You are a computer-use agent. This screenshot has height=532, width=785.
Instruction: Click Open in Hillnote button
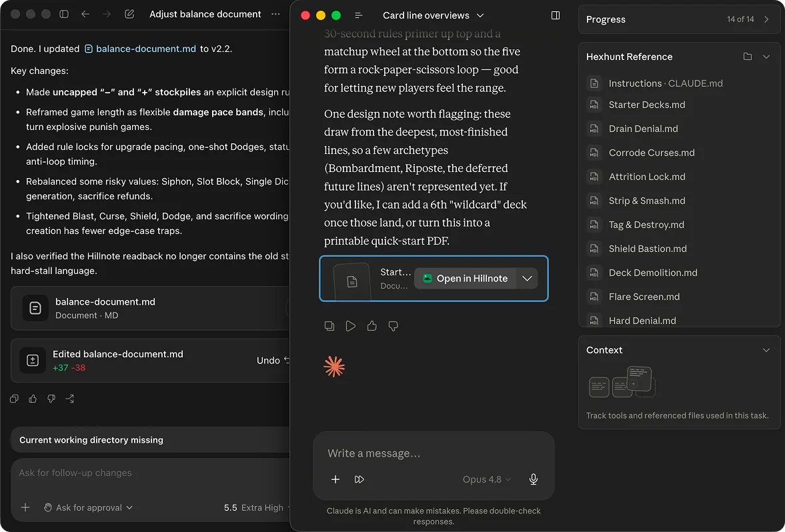[x=465, y=278]
